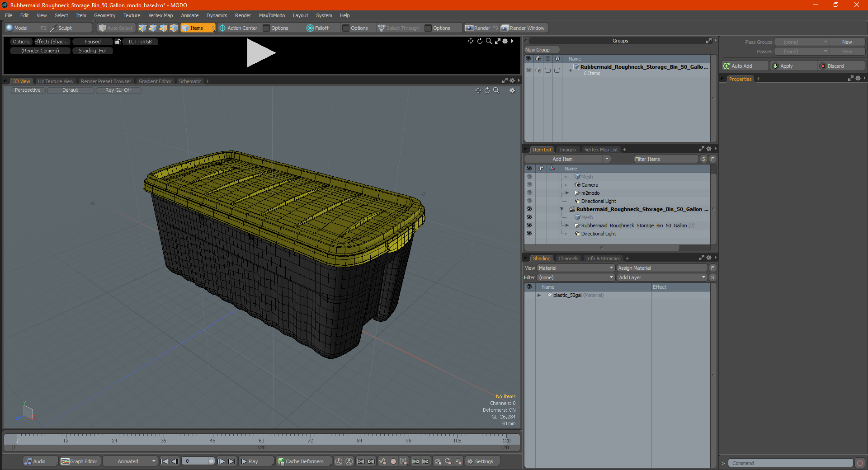Click the Ray GL: Off button
This screenshot has height=470, width=868.
coord(118,90)
